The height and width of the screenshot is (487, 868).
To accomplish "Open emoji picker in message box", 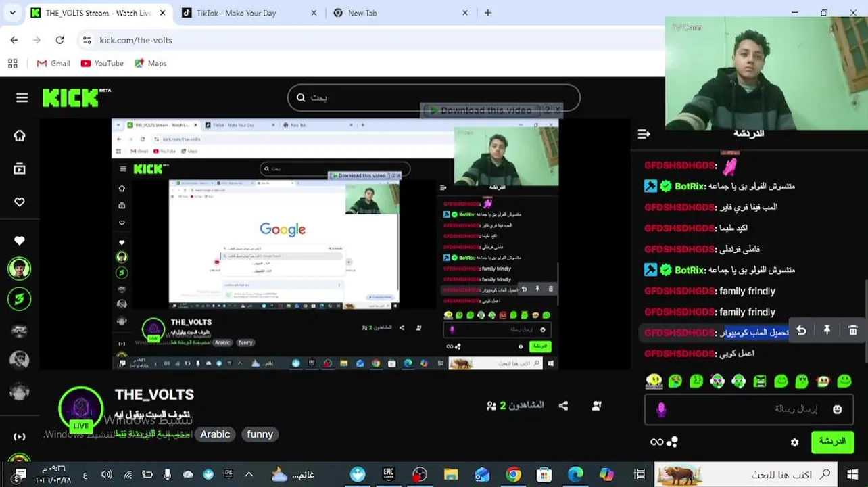I will [837, 409].
